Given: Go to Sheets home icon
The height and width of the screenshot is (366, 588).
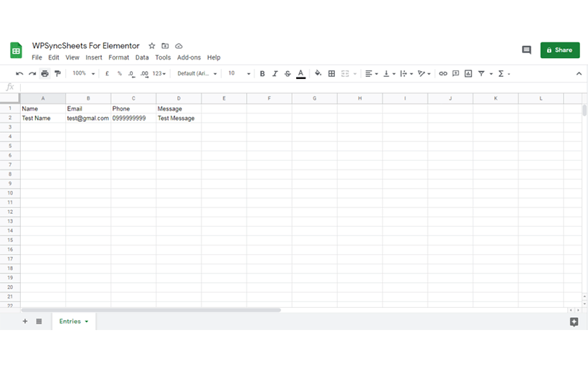Looking at the screenshot, I should 16,50.
